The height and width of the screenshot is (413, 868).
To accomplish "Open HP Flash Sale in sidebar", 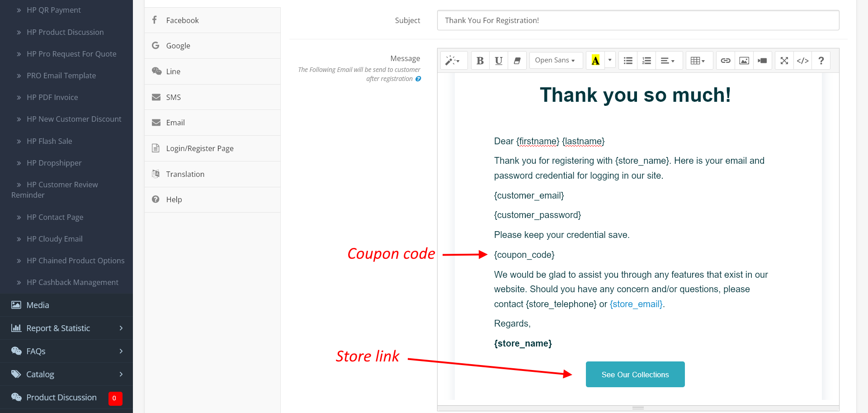I will (49, 141).
